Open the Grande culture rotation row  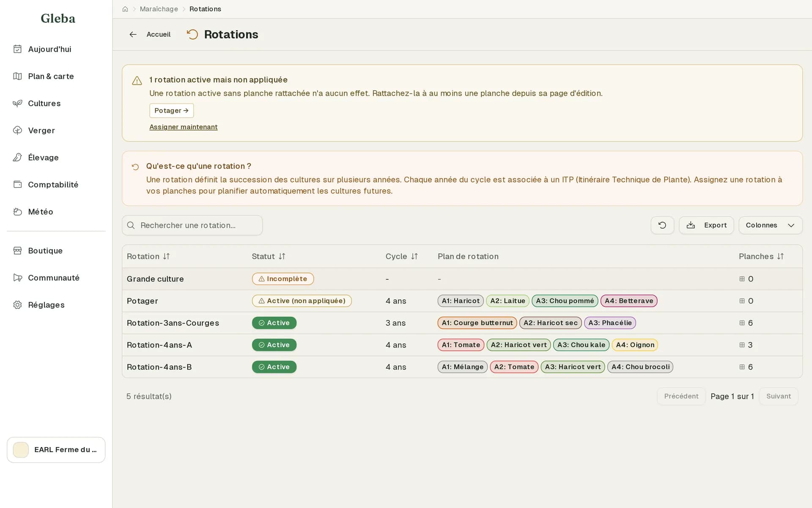coord(462,279)
